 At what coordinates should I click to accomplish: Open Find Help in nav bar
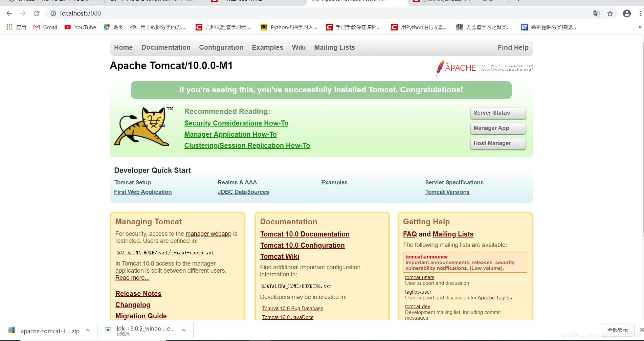pos(513,47)
